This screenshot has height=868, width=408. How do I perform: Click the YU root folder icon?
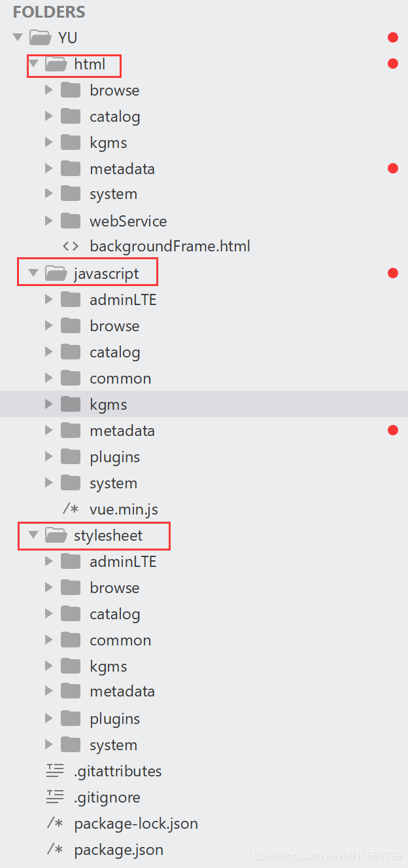[41, 37]
